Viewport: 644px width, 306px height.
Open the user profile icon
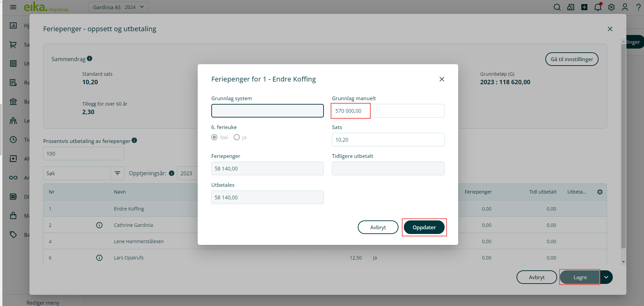tap(625, 7)
